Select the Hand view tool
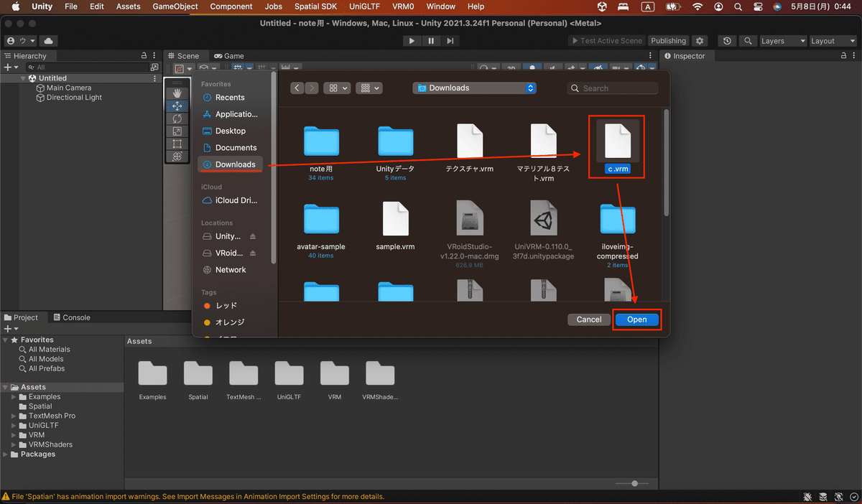Image resolution: width=862 pixels, height=504 pixels. [x=177, y=93]
